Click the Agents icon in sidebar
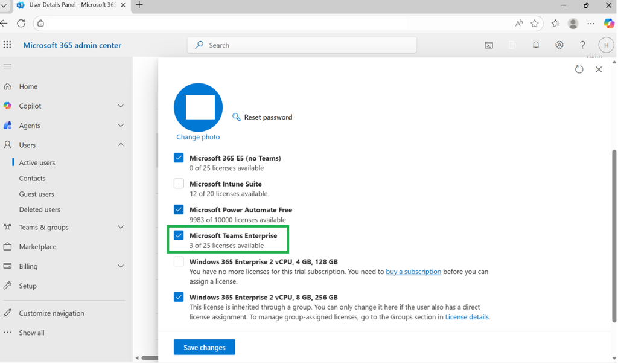Screen dimensions: 618x364 (x=7, y=126)
